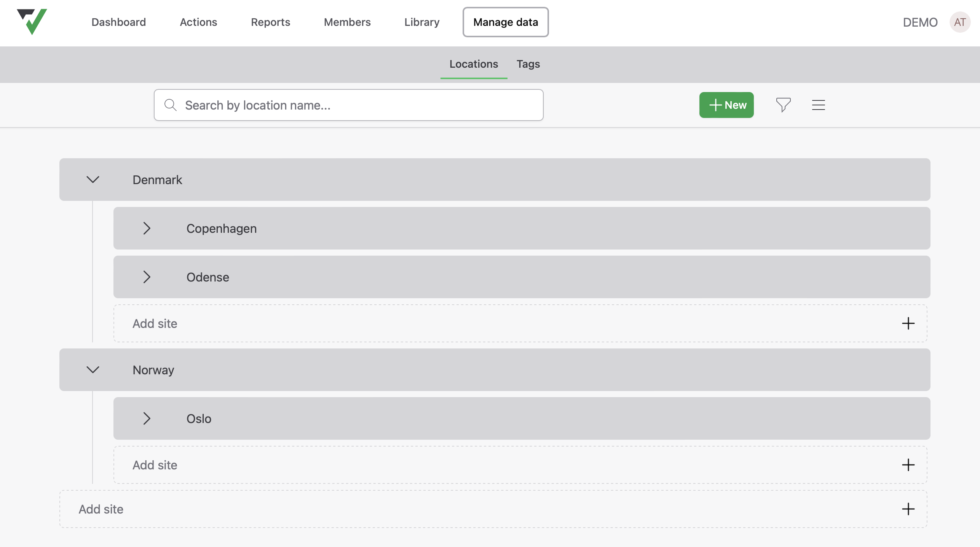Click plus icon under Denmark's Add site
980x547 pixels.
click(x=908, y=323)
